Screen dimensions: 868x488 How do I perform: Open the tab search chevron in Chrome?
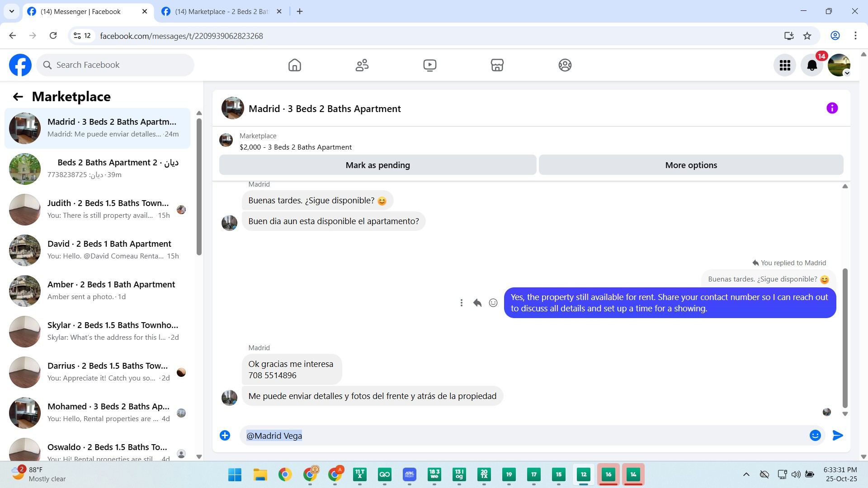click(12, 11)
